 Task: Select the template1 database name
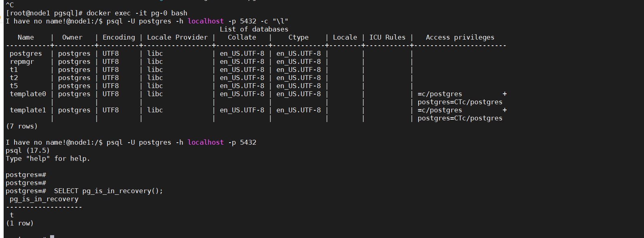[x=28, y=110]
